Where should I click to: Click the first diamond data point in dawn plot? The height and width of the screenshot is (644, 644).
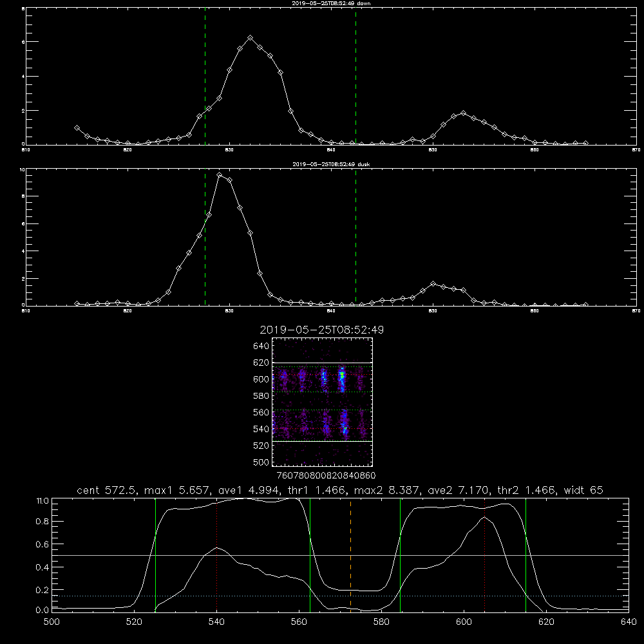pyautogui.click(x=77, y=128)
